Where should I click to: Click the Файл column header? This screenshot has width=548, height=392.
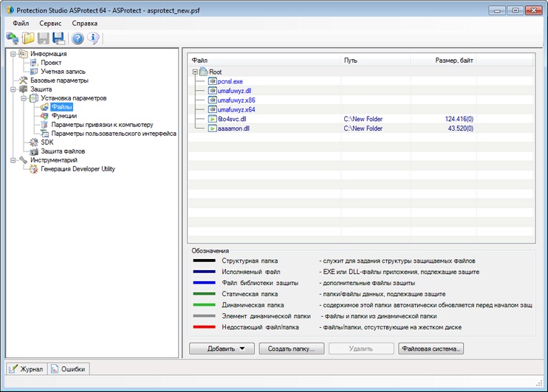pyautogui.click(x=264, y=61)
